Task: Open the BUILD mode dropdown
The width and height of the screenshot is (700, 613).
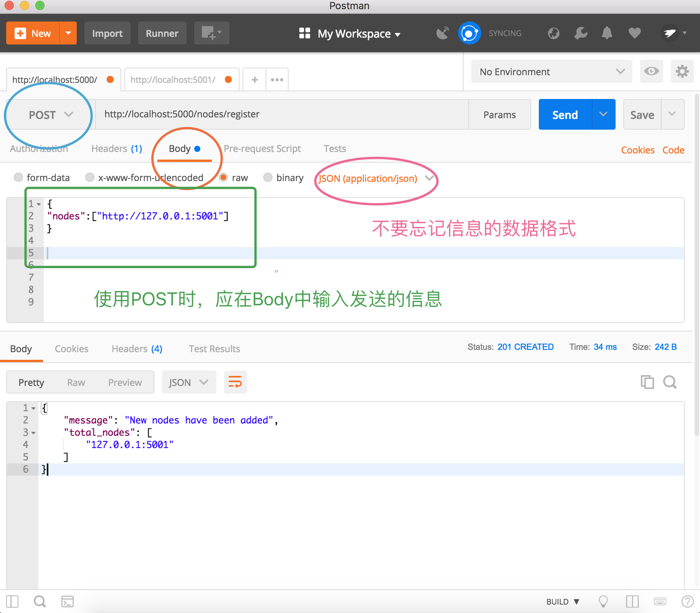Action: pyautogui.click(x=563, y=601)
